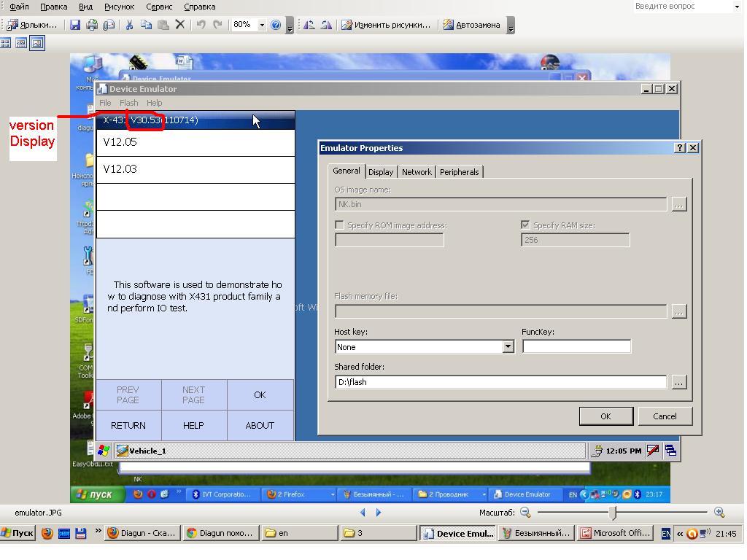Click the Rotate Right icon

pos(326,25)
